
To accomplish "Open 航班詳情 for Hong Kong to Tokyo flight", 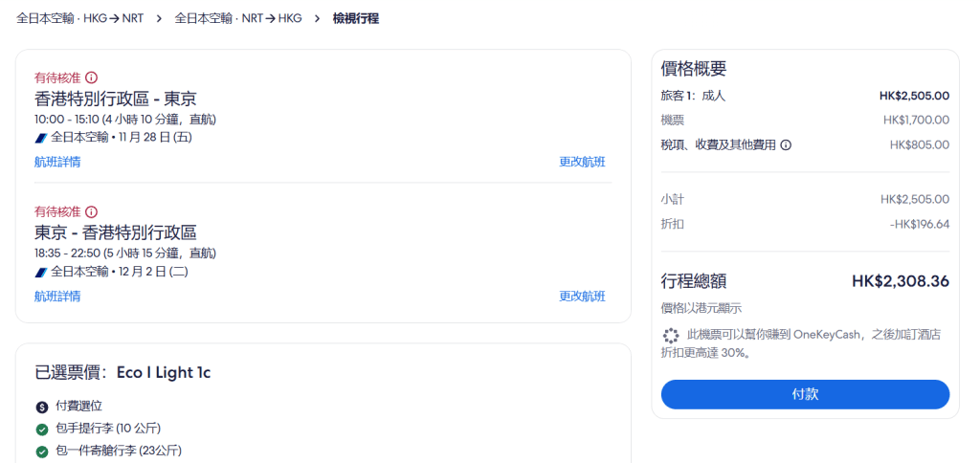I will click(57, 162).
